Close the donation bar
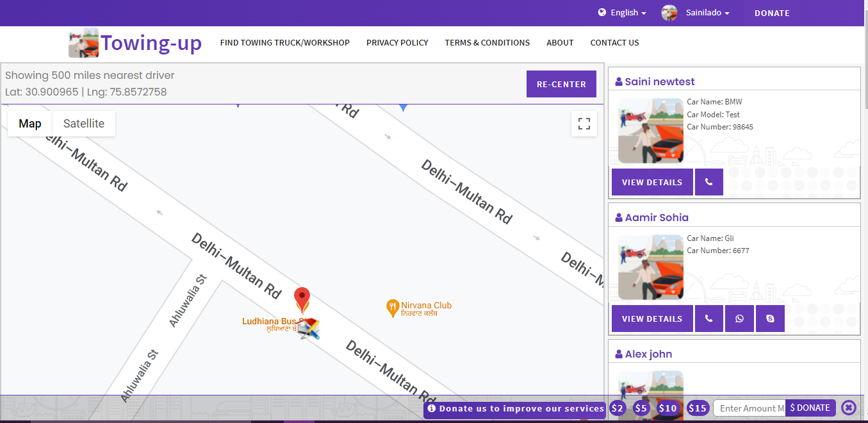The image size is (868, 423). (848, 408)
